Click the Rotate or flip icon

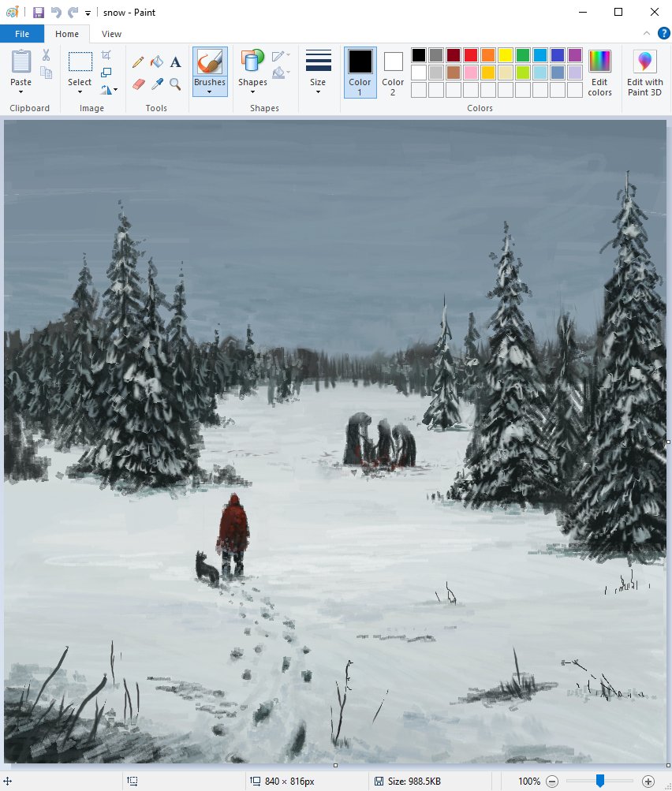pyautogui.click(x=106, y=90)
